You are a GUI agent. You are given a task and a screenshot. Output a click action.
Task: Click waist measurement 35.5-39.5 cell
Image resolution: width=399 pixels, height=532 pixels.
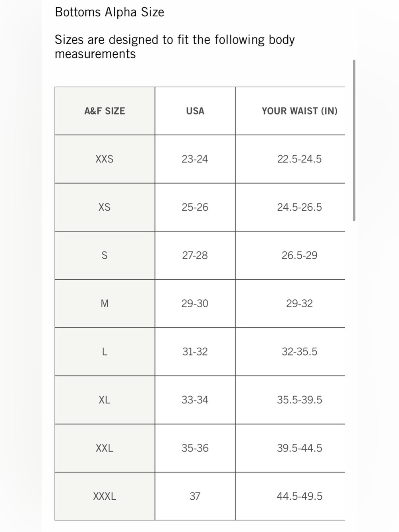tap(299, 400)
